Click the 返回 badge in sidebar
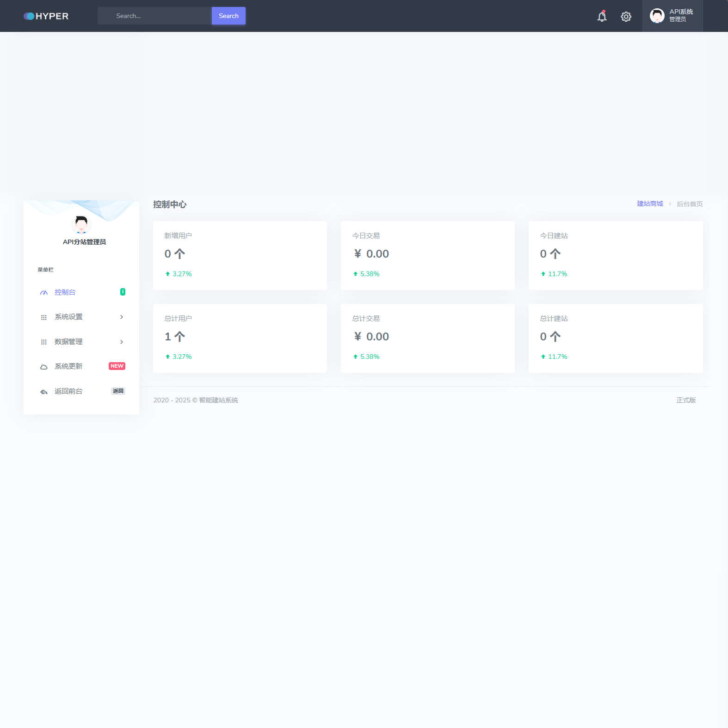 coord(118,391)
